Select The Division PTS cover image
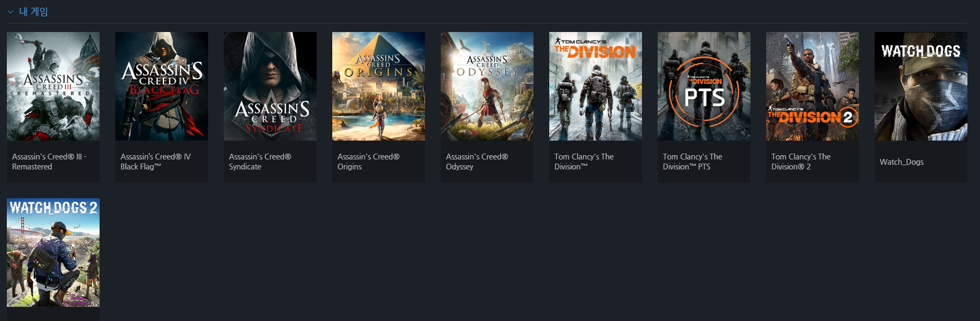The width and height of the screenshot is (980, 321). point(704,86)
